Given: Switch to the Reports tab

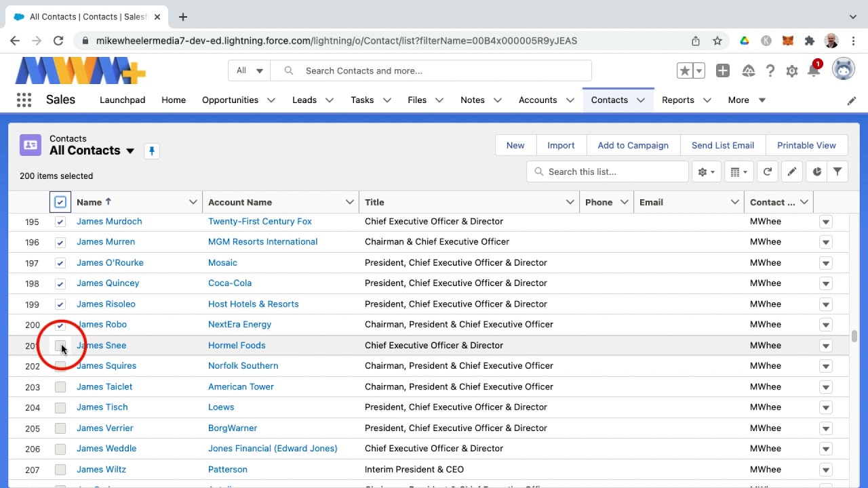Looking at the screenshot, I should point(678,100).
